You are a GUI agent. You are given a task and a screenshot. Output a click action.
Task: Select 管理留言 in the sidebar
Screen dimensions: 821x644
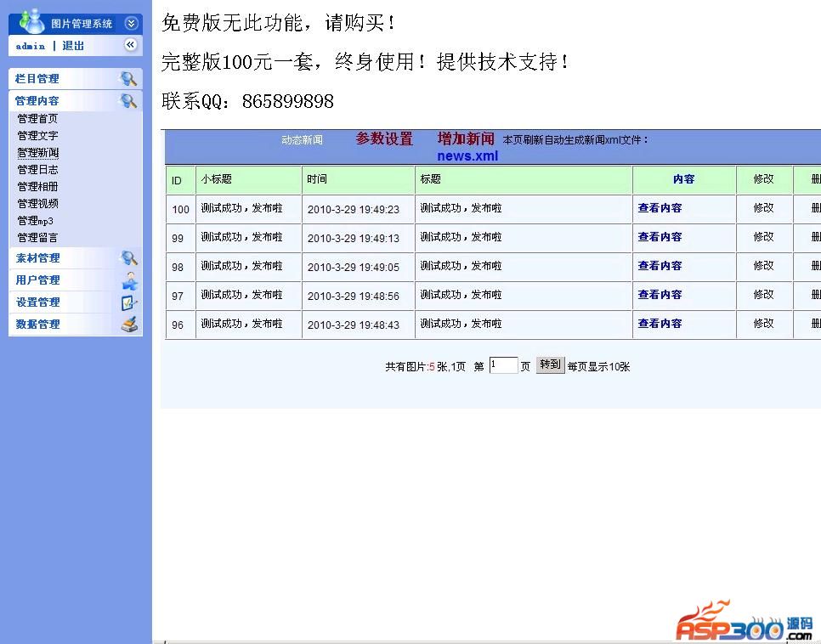[37, 238]
